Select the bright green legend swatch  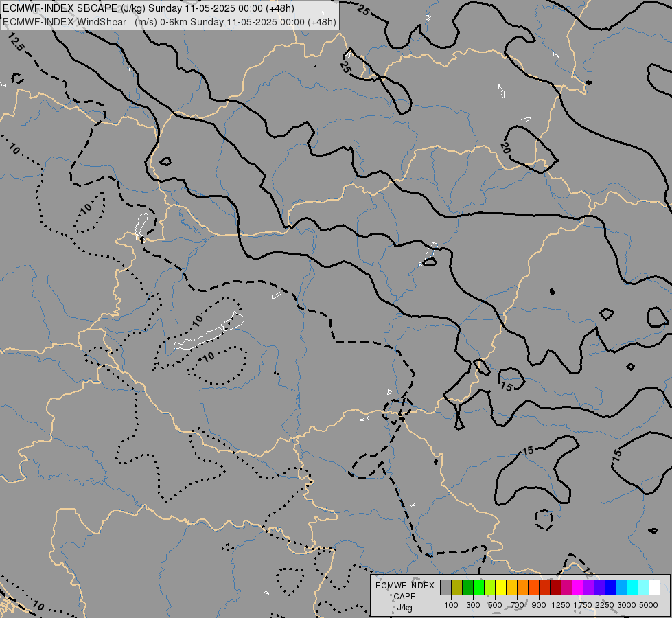[478, 588]
